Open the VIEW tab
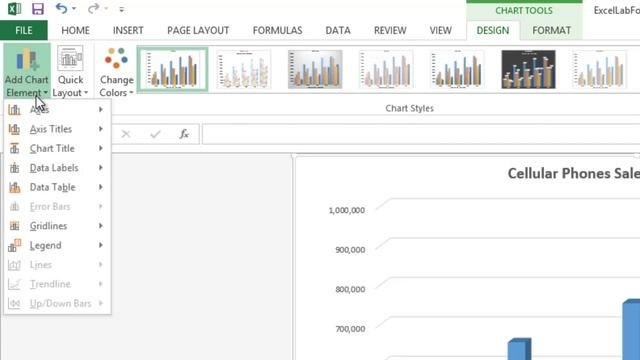Screen dimensions: 640x360 tap(441, 30)
